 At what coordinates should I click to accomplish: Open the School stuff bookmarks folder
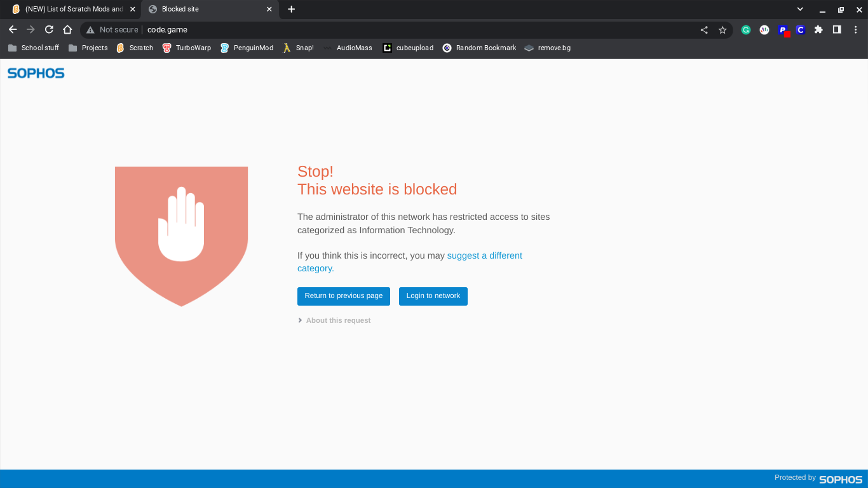click(x=34, y=48)
